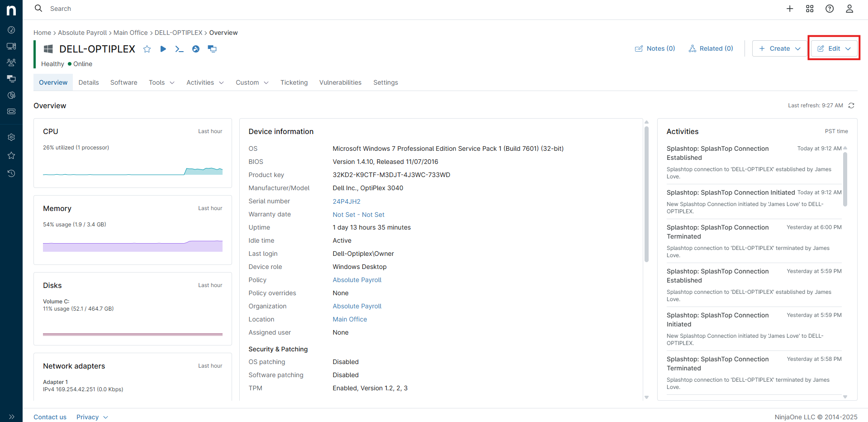Image resolution: width=868 pixels, height=422 pixels.
Task: Open Administration gear in left sidebar
Action: tap(11, 137)
